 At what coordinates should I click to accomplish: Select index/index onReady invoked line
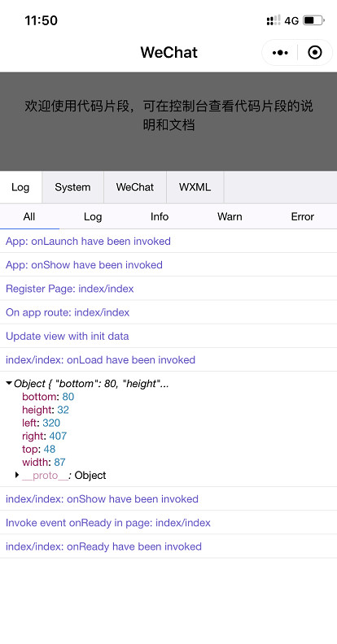pyautogui.click(x=168, y=546)
